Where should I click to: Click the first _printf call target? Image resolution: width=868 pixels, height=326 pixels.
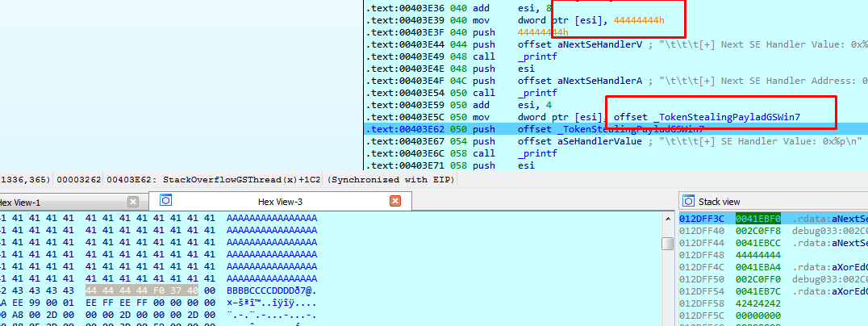[x=532, y=56]
